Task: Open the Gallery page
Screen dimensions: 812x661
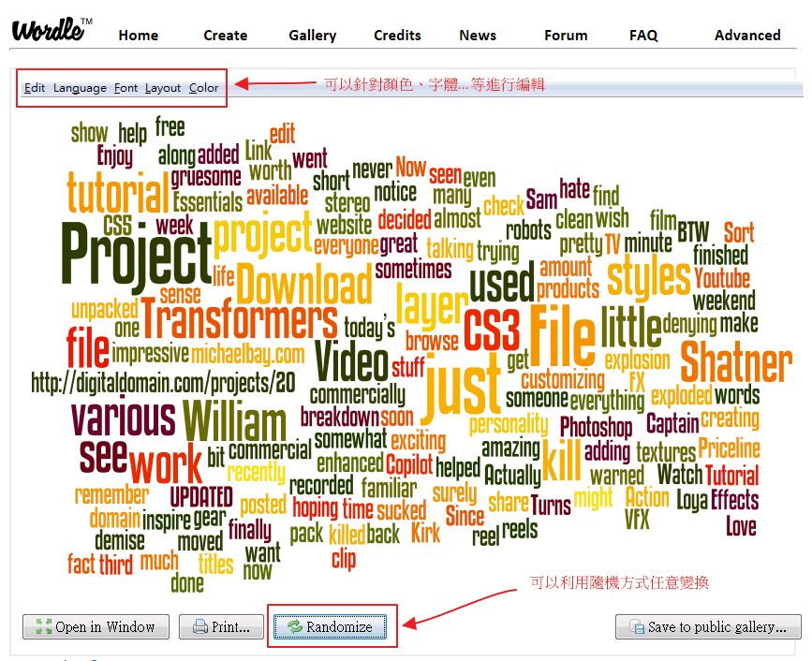Action: [312, 36]
